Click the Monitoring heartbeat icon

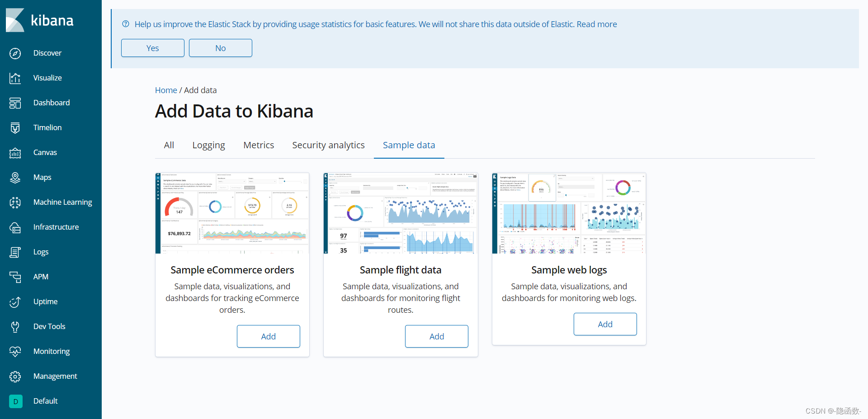[15, 352]
